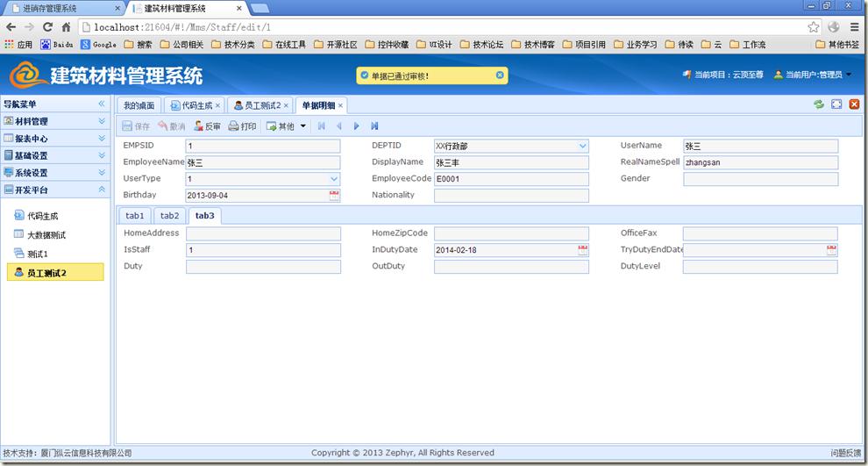Go to the last record arrow
Screen dimensions: 868x466
pos(374,126)
